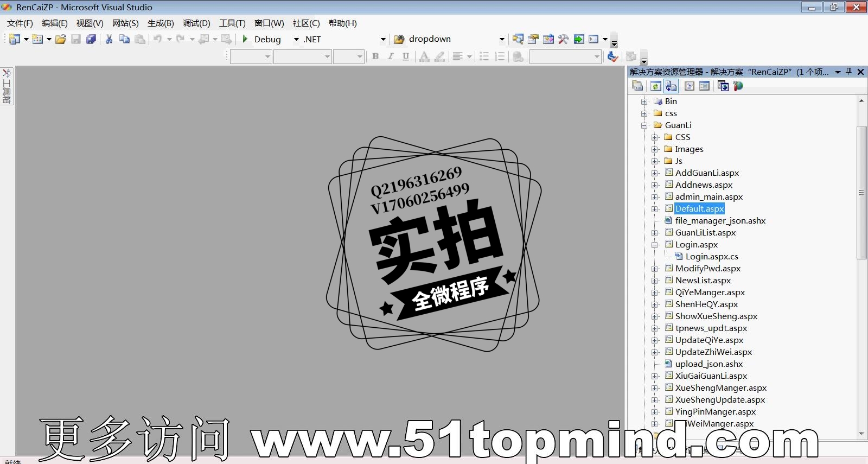The height and width of the screenshot is (464, 868).
Task: Open the Solution Explorer window position dropdown arrow
Action: click(838, 72)
